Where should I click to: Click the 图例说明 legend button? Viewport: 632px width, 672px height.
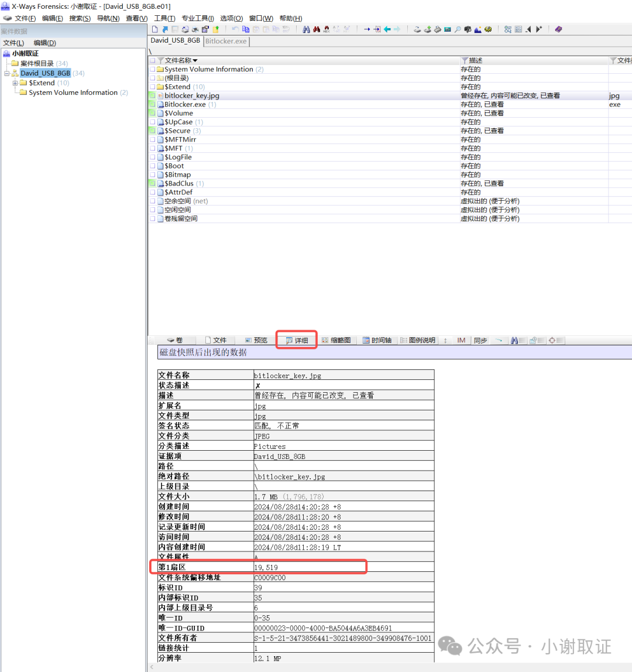tap(418, 340)
